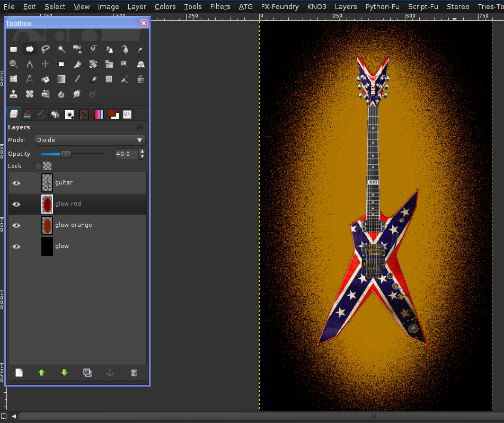504x423 pixels.
Task: Lower the selected layer with down arrow
Action: pyautogui.click(x=64, y=373)
